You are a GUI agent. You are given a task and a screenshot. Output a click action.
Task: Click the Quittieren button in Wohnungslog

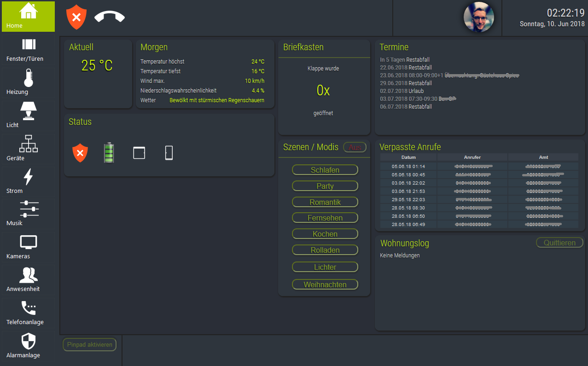point(559,243)
